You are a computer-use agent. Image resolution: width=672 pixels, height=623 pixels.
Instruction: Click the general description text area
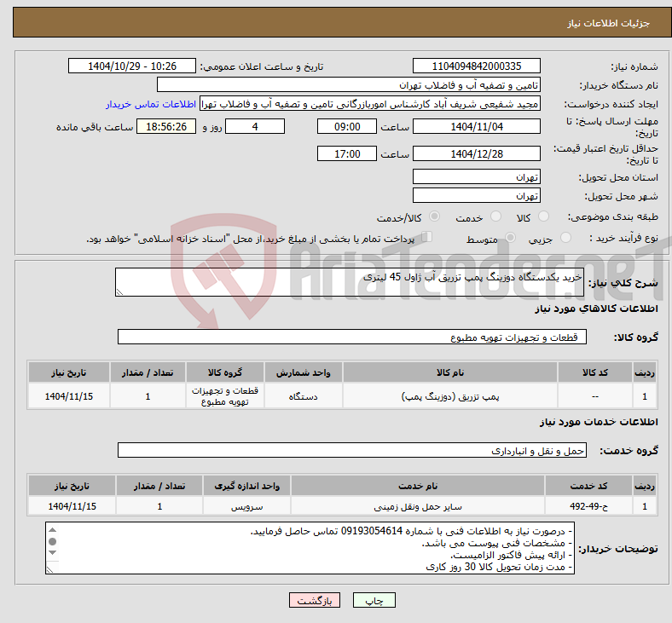tap(350, 282)
